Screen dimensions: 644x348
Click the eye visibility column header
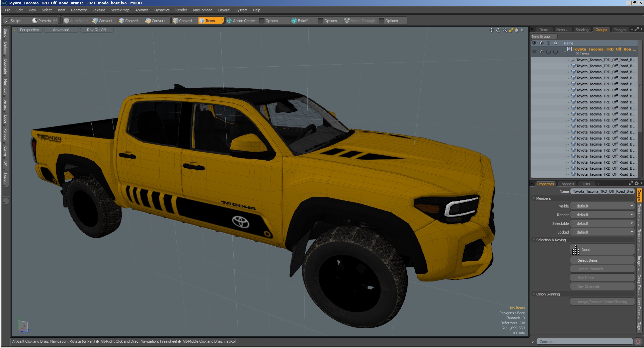tap(534, 43)
